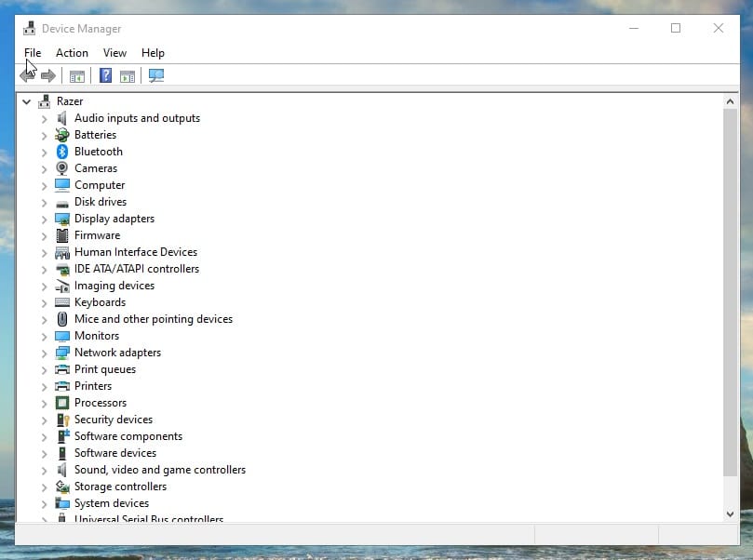Maximize the Device Manager window
Viewport: 753px width, 560px height.
coord(676,28)
